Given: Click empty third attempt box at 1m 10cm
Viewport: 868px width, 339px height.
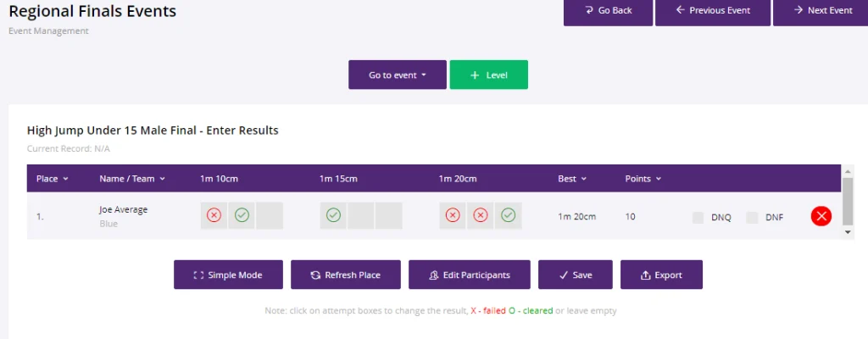Looking at the screenshot, I should [270, 215].
